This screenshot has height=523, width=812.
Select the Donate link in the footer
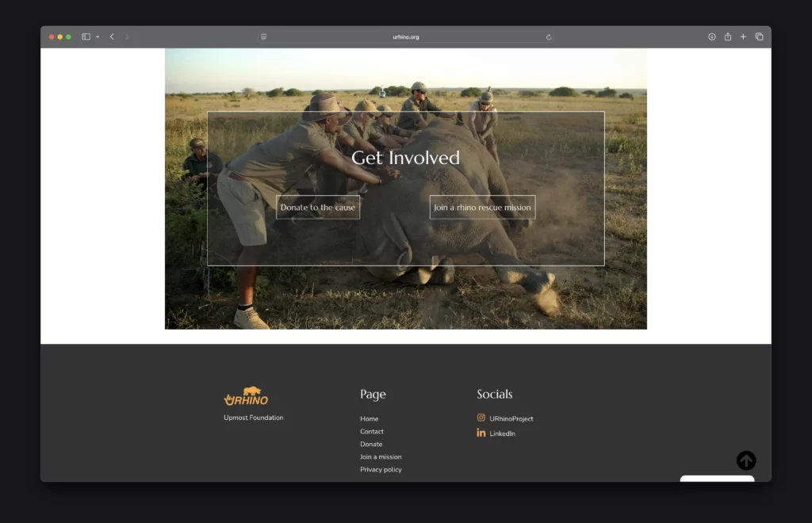click(370, 445)
